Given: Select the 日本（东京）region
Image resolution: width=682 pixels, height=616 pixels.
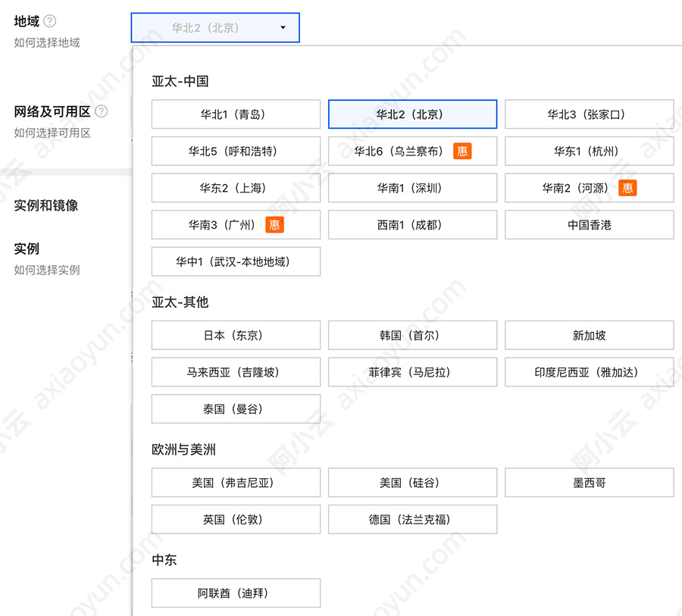Looking at the screenshot, I should [236, 335].
